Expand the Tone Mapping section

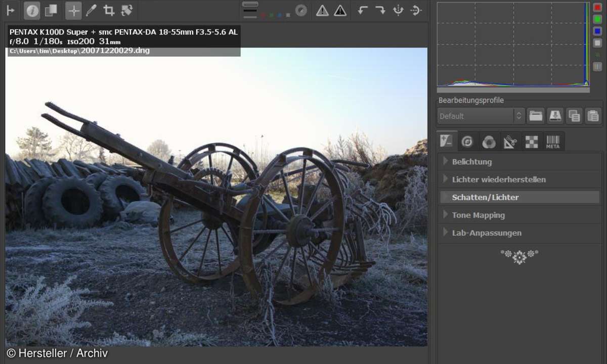pyautogui.click(x=519, y=215)
